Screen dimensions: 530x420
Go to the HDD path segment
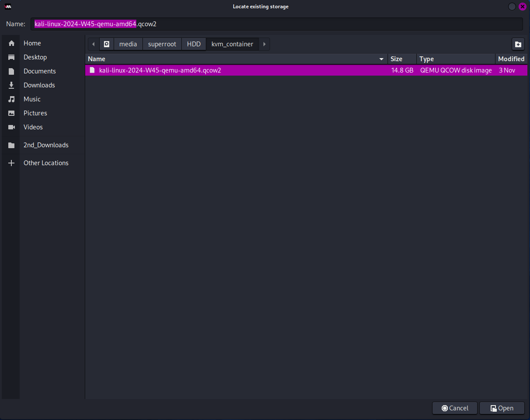pyautogui.click(x=194, y=44)
